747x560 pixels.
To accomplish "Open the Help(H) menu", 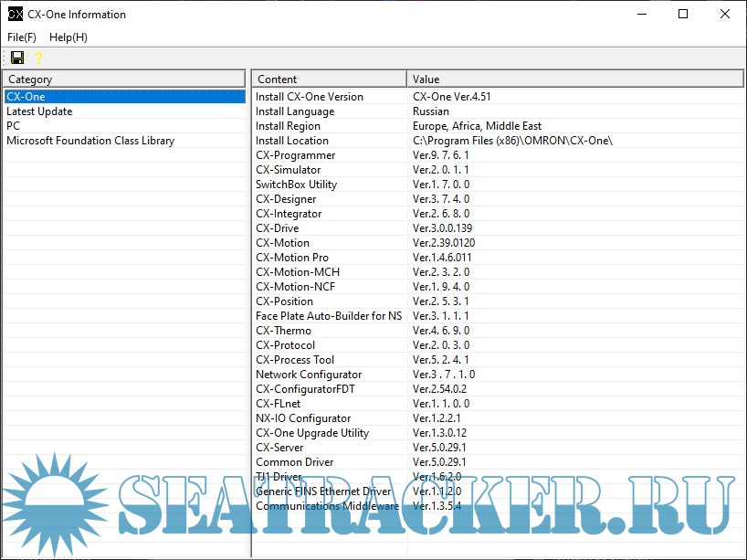I will click(x=68, y=37).
